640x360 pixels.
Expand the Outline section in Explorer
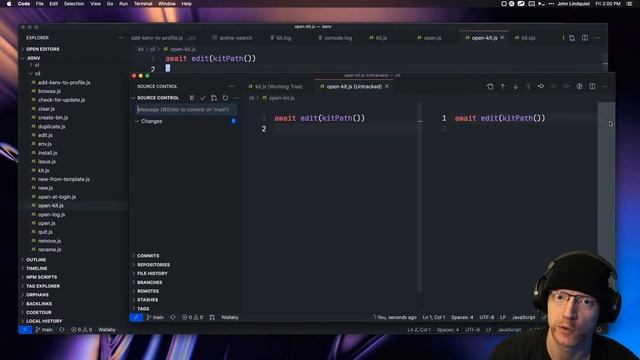click(x=36, y=260)
